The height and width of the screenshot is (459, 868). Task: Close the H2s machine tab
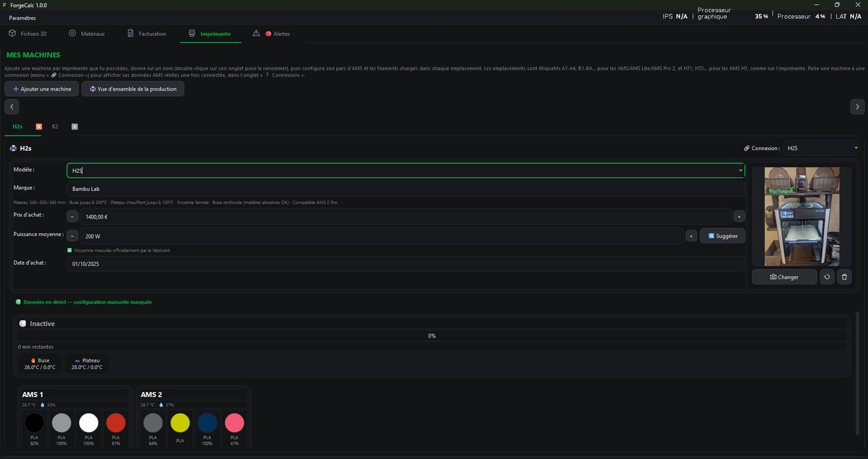pyautogui.click(x=39, y=126)
